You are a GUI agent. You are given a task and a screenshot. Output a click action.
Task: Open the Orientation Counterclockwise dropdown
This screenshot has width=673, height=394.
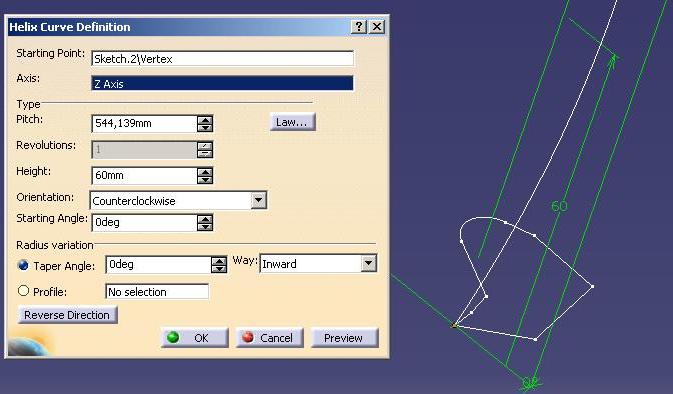(258, 200)
